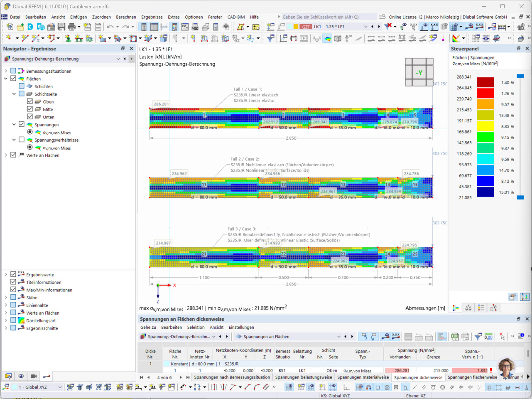Open the Spannungs-Dehnungs-Berechnung navigator dropdown
This screenshot has height=399, width=532.
click(x=118, y=59)
